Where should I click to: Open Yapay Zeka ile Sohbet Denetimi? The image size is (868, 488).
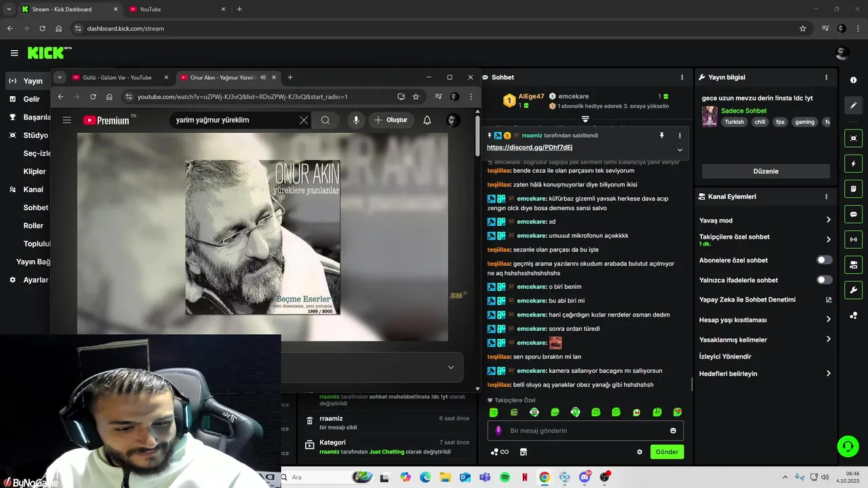point(764,300)
